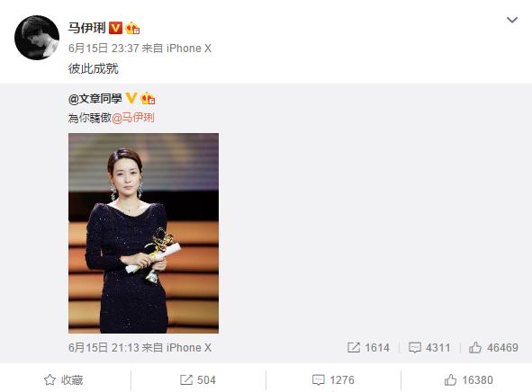The image size is (532, 392).
Task: Enlarge the award ceremony photo
Action: [x=143, y=233]
